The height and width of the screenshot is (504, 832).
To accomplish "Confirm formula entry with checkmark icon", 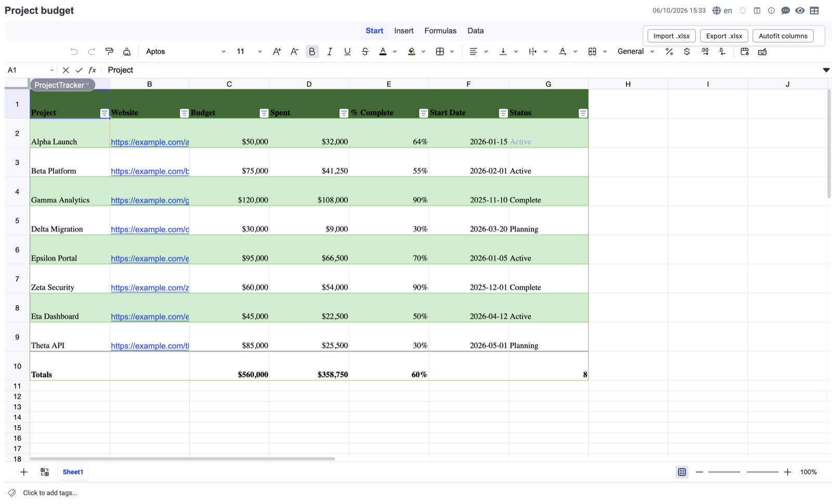I will (x=79, y=70).
